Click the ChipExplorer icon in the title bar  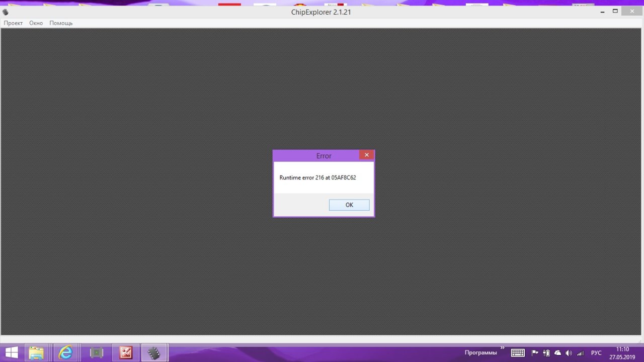(6, 12)
